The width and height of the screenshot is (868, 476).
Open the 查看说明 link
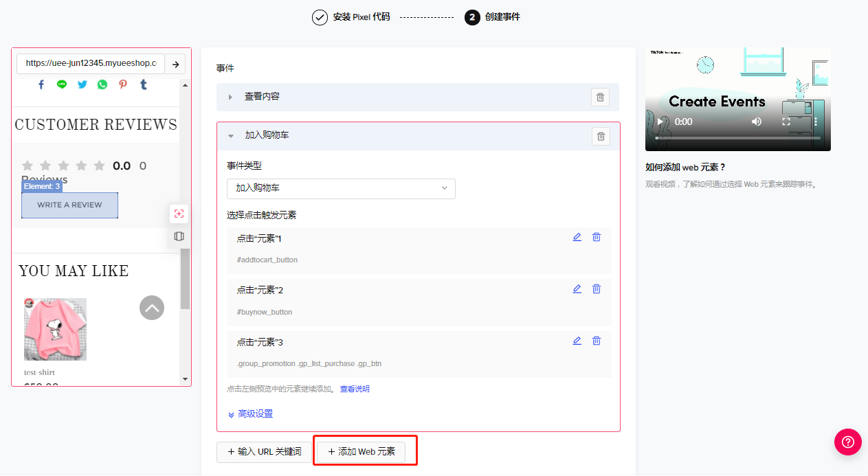(355, 389)
